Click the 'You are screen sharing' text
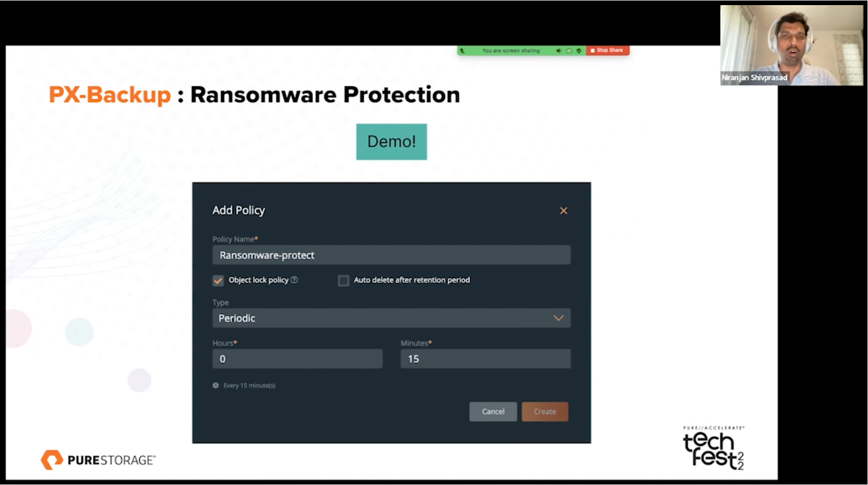This screenshot has width=868, height=485. pos(511,50)
